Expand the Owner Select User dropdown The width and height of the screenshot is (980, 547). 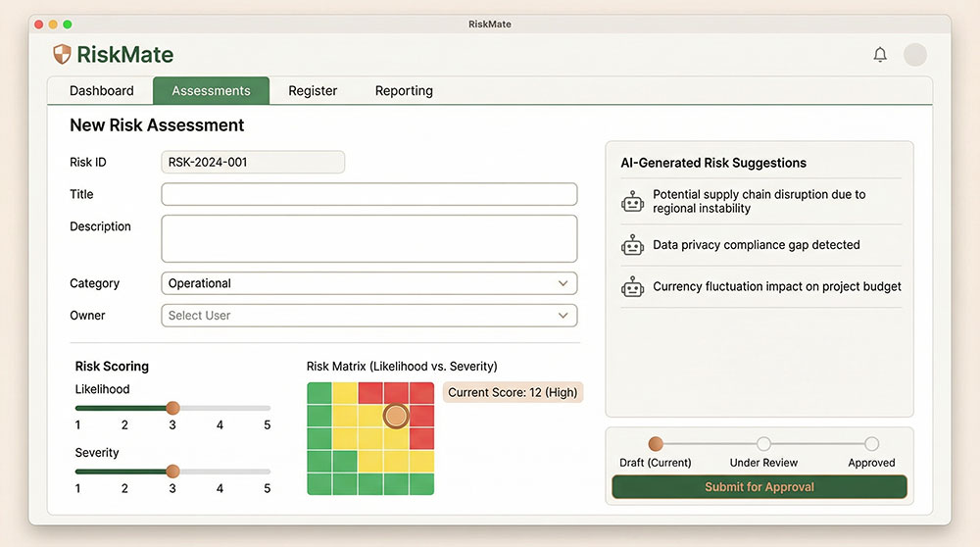368,316
